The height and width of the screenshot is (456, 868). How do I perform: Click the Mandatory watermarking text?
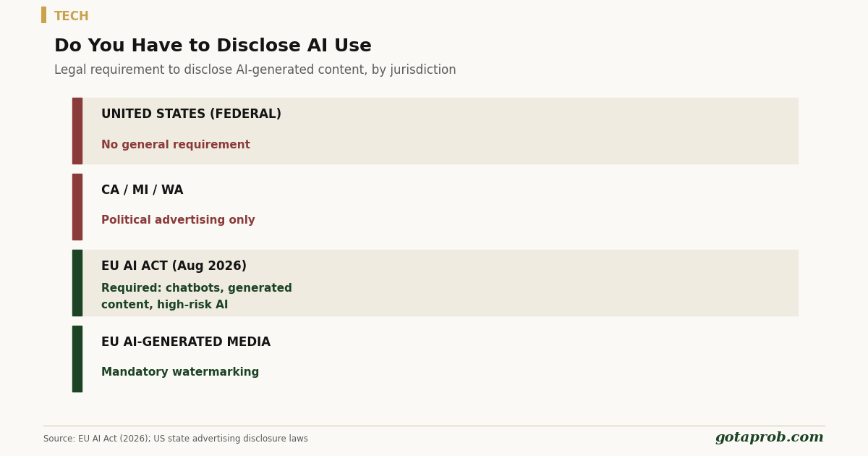[180, 372]
